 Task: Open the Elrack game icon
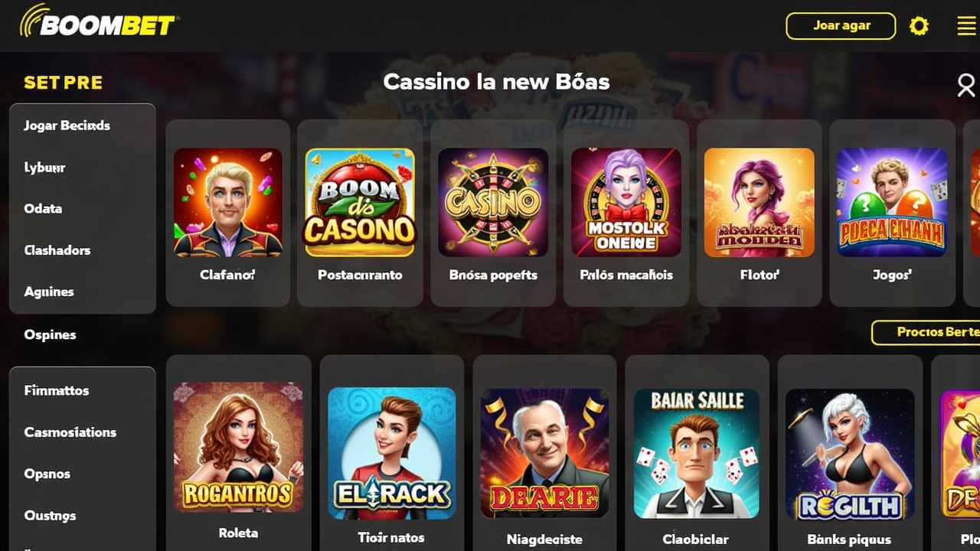tap(392, 453)
